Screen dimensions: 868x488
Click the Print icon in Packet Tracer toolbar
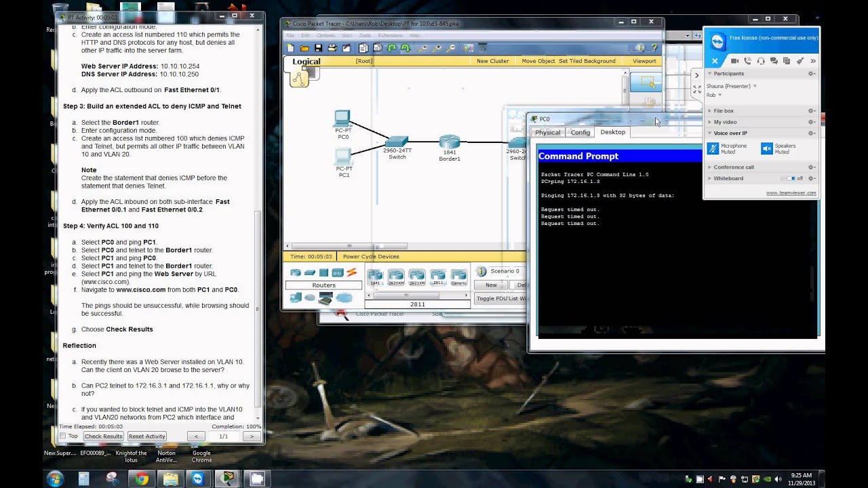(x=332, y=48)
